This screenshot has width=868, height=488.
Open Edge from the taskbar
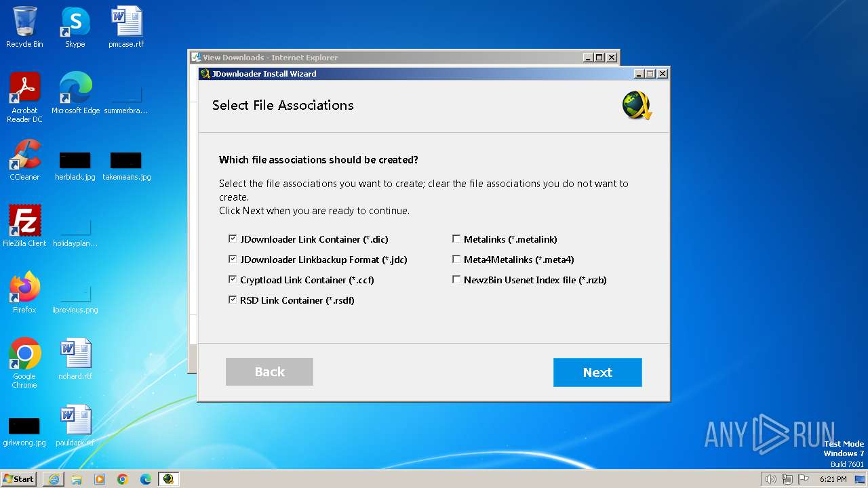point(146,479)
